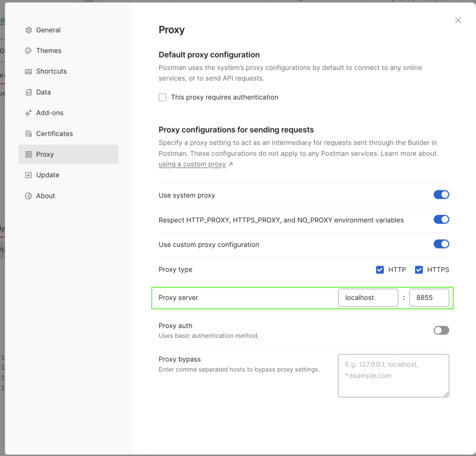Click the Add-ons sparkle icon

pos(28,113)
